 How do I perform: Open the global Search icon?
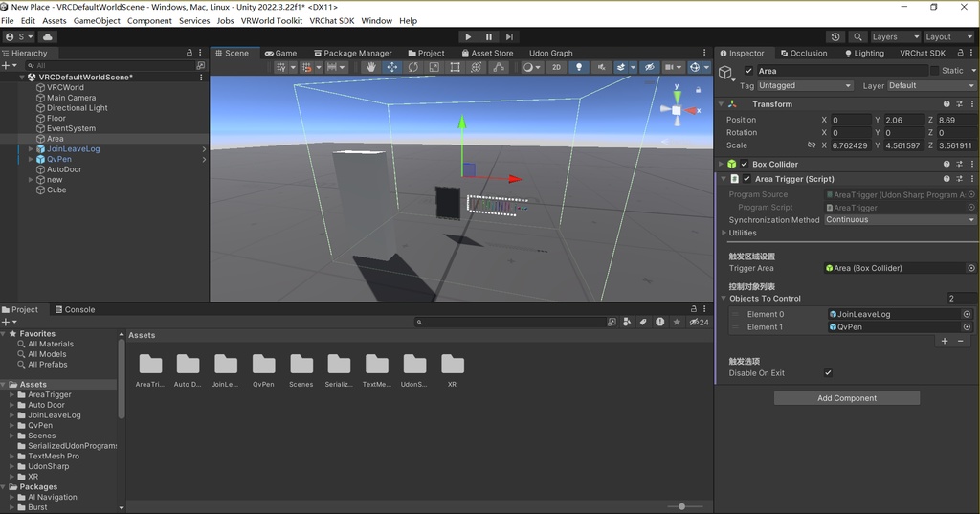point(858,37)
